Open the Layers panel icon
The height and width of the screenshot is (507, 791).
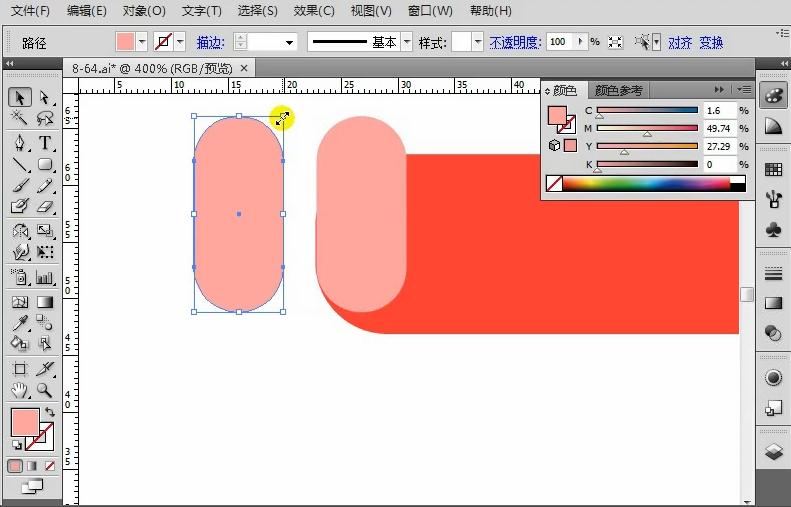click(x=773, y=452)
